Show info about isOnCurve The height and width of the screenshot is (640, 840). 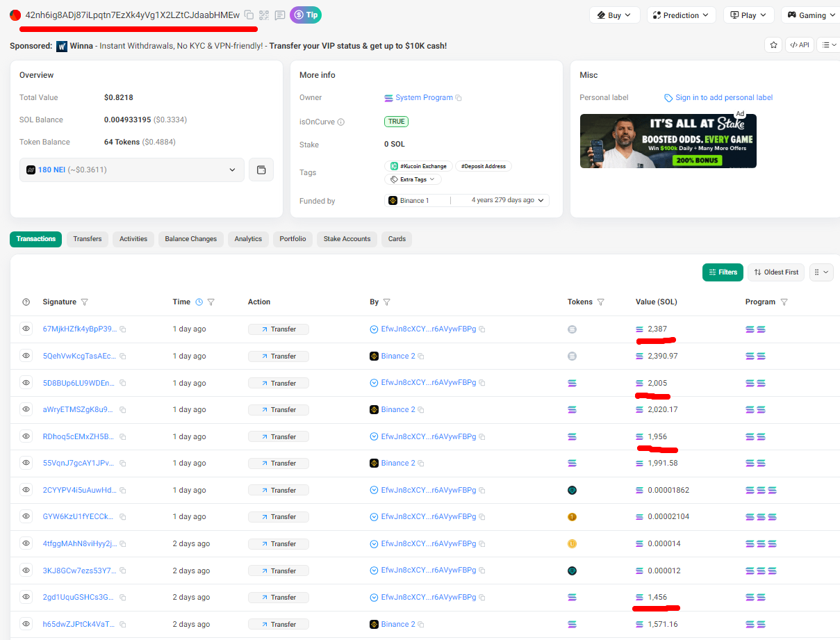pyautogui.click(x=340, y=122)
